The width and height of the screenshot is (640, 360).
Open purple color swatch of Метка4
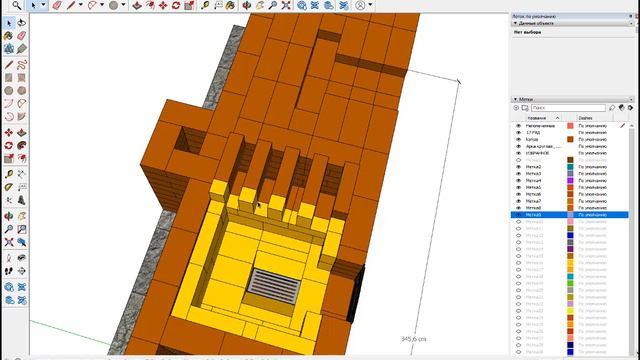click(570, 180)
